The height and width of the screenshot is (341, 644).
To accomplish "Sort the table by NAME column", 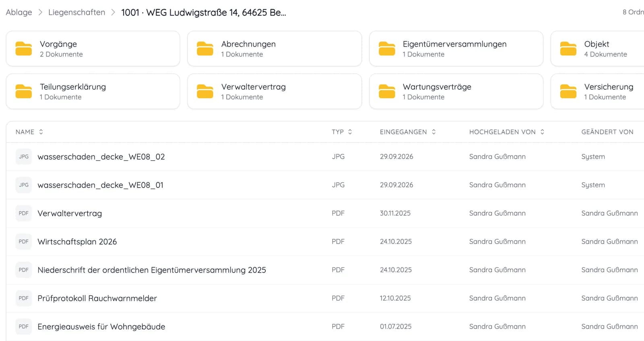I will pos(29,132).
